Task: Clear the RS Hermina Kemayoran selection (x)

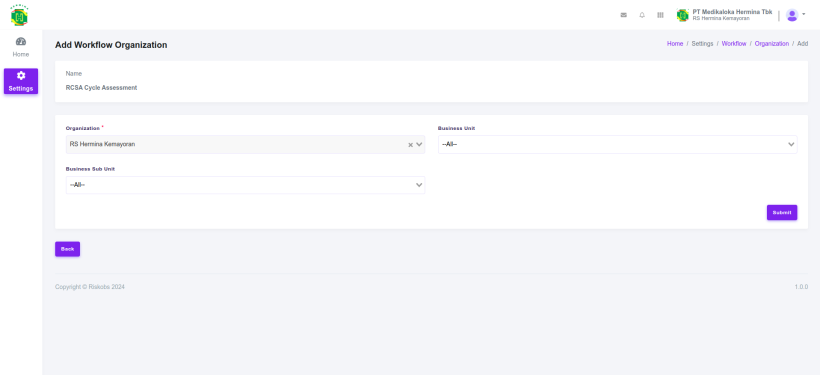Action: point(411,145)
